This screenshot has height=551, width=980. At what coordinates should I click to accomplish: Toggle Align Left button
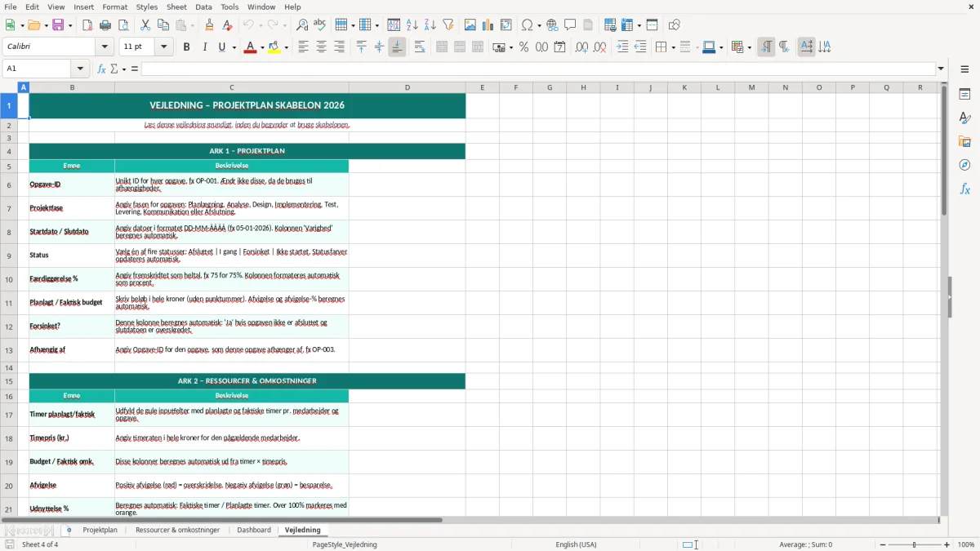point(304,47)
